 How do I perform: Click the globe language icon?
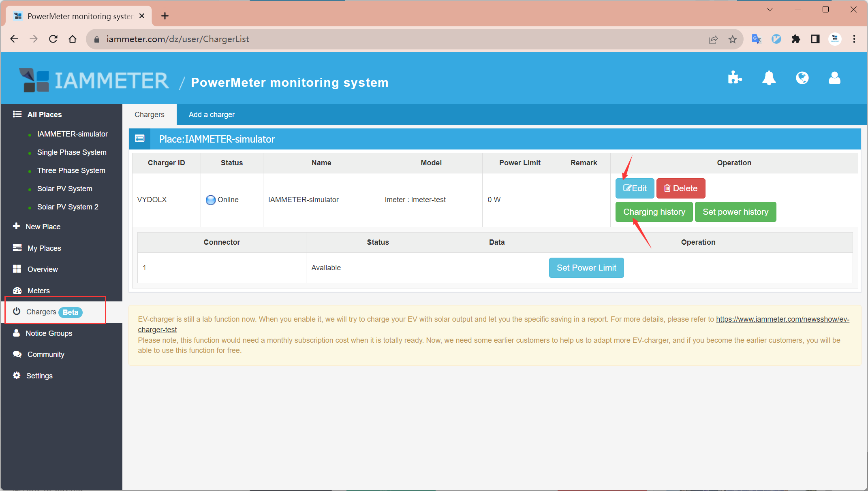click(x=802, y=78)
